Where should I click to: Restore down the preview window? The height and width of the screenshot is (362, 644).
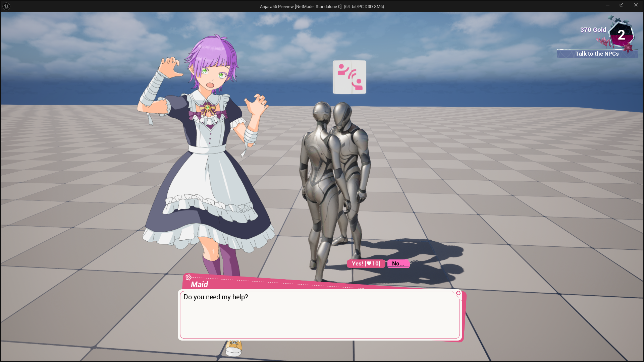pyautogui.click(x=622, y=5)
